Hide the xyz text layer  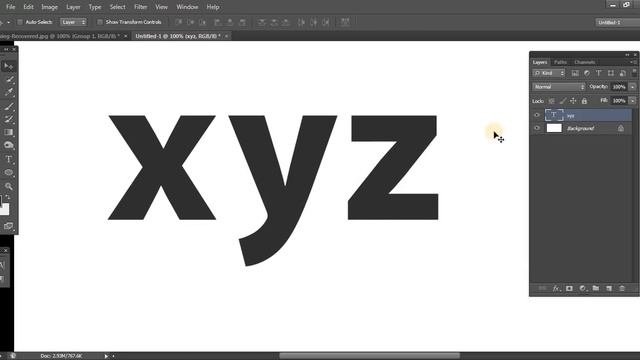coord(537,115)
